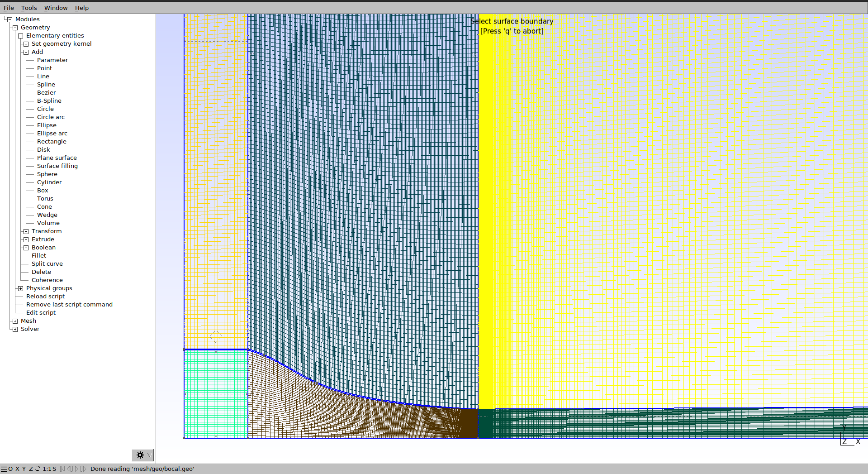
Task: Reset scale with 1:1 button
Action: [x=46, y=469]
